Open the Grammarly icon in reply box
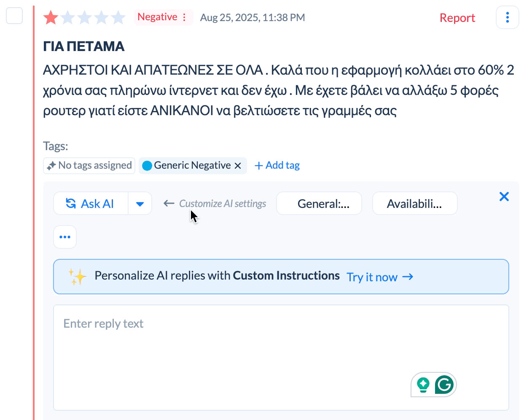532x420 pixels. pyautogui.click(x=444, y=385)
